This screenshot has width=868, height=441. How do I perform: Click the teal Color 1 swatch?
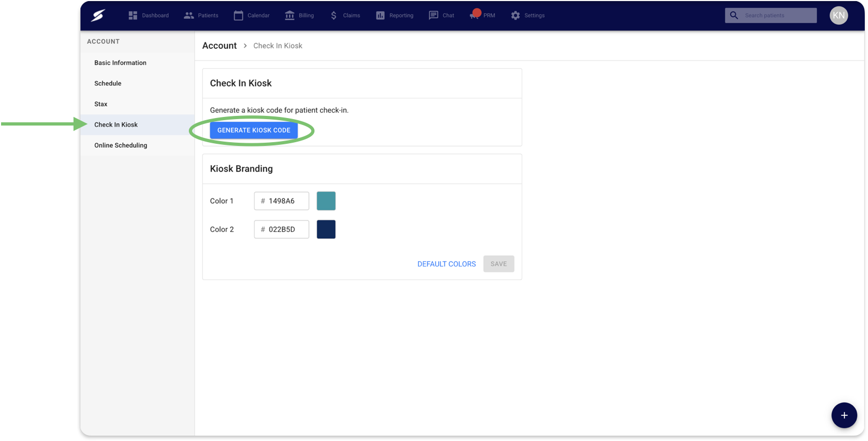(x=326, y=201)
